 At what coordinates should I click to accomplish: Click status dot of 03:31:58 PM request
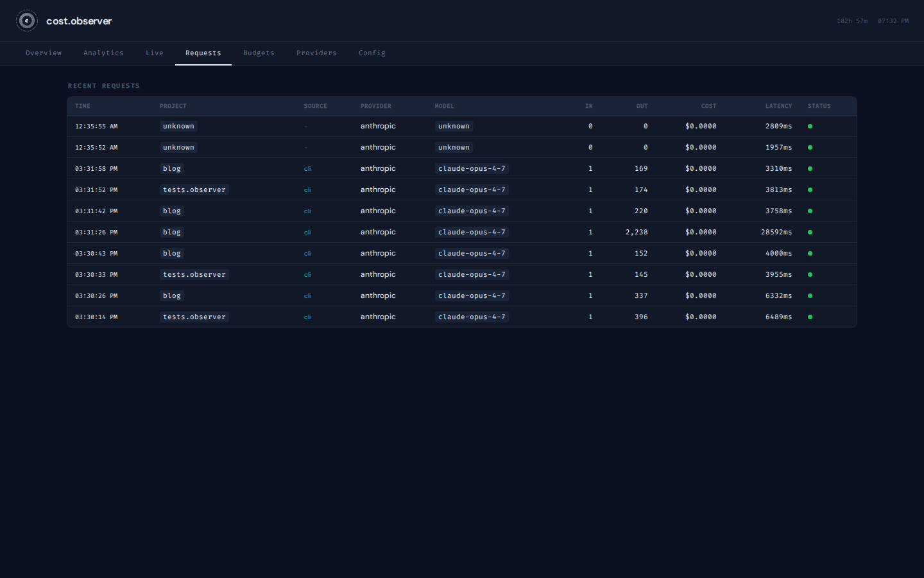(810, 169)
